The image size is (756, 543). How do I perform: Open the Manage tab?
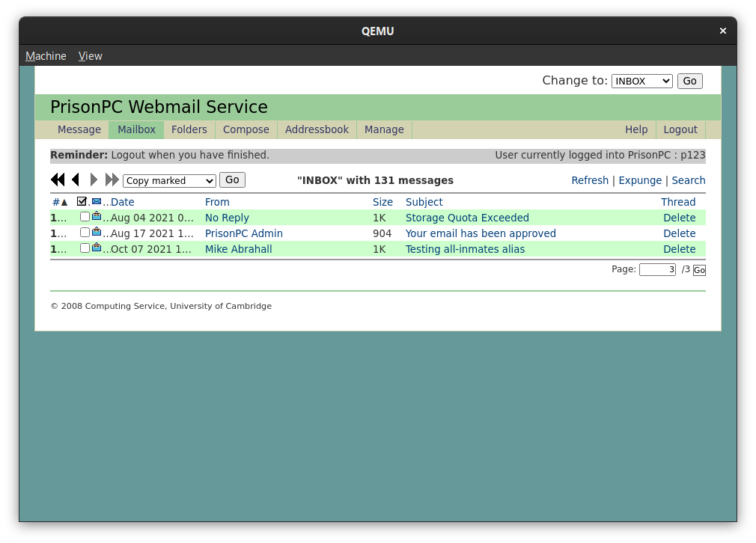pyautogui.click(x=384, y=129)
